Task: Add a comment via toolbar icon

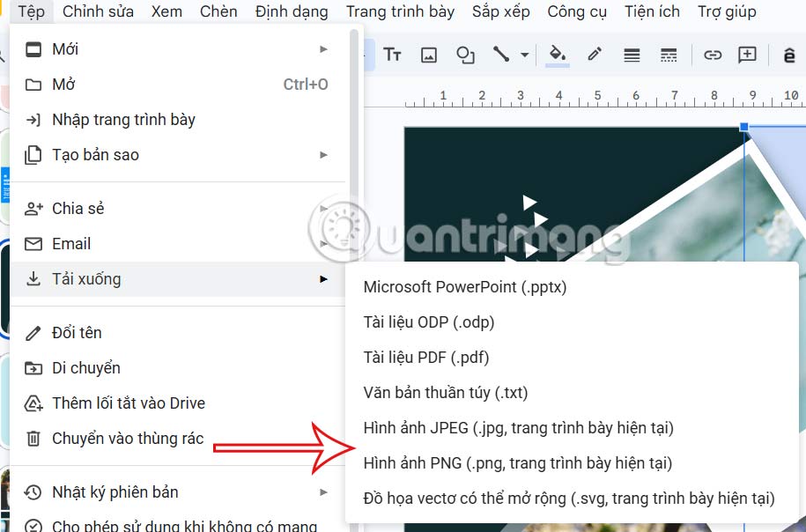Action: coord(747,55)
